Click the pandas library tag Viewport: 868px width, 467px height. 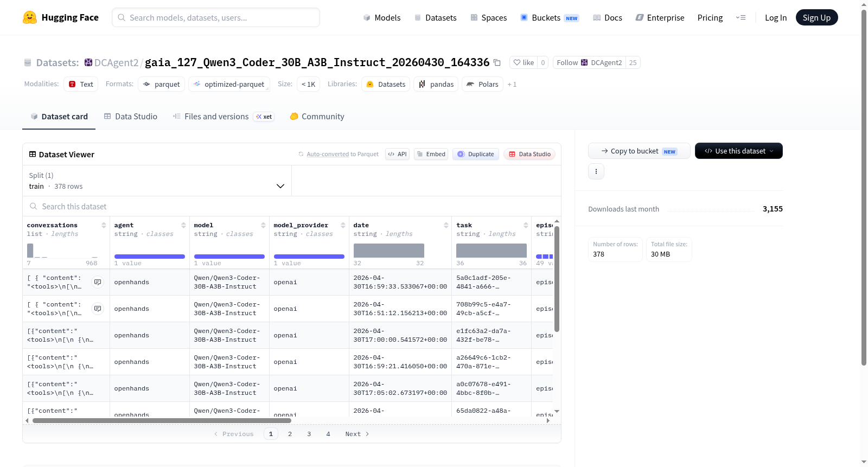436,84
